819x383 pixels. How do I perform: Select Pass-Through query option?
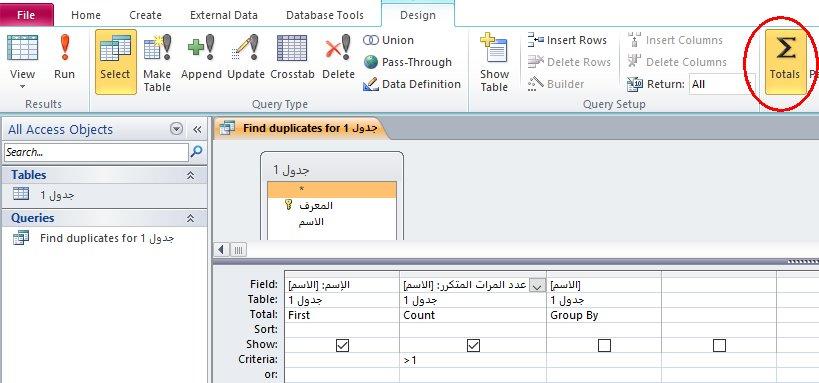click(407, 62)
